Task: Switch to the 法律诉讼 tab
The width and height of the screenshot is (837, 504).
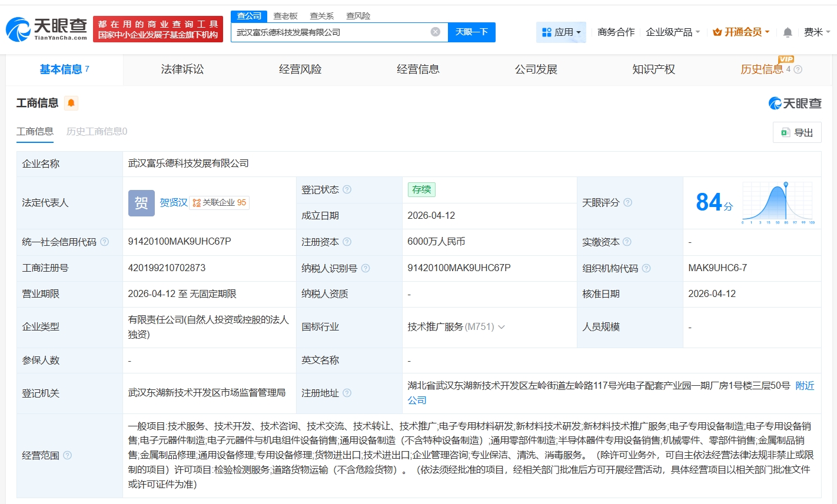Action: 182,69
